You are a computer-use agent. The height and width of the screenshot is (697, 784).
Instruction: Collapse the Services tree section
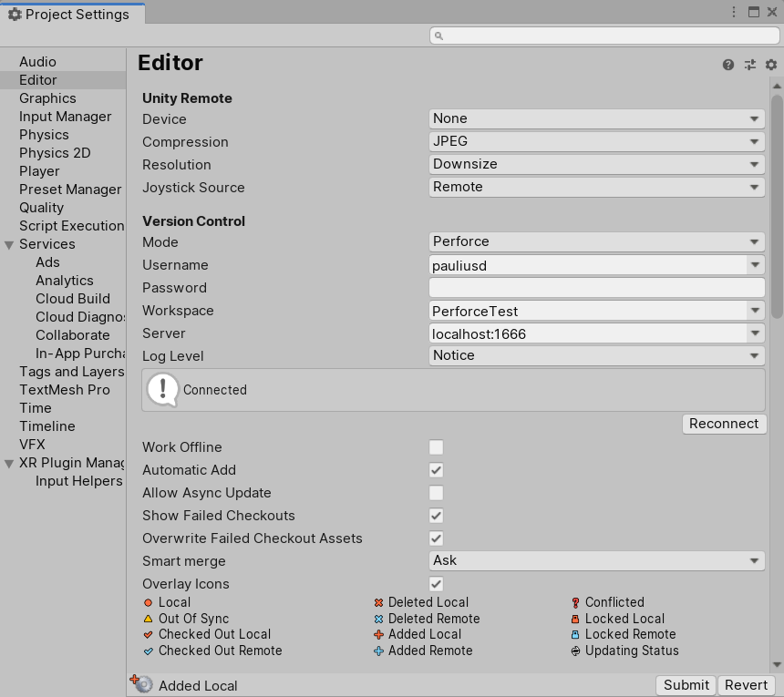pyautogui.click(x=8, y=244)
